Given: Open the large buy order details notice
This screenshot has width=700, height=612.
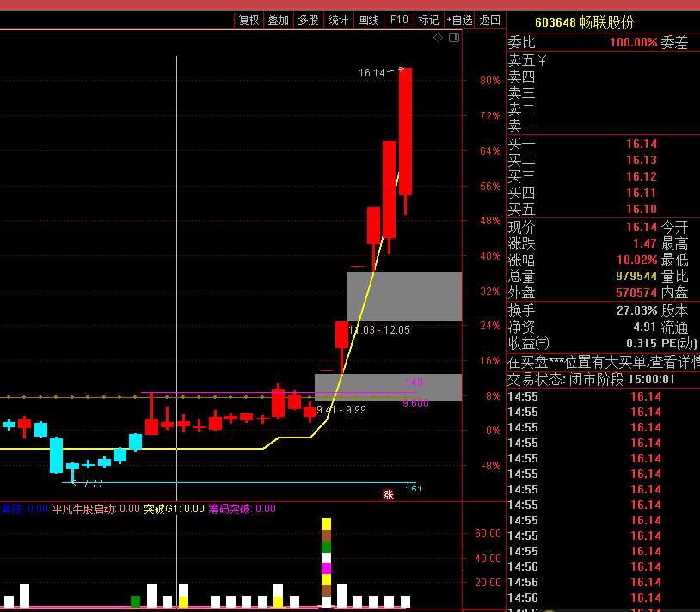Looking at the screenshot, I should [603, 362].
